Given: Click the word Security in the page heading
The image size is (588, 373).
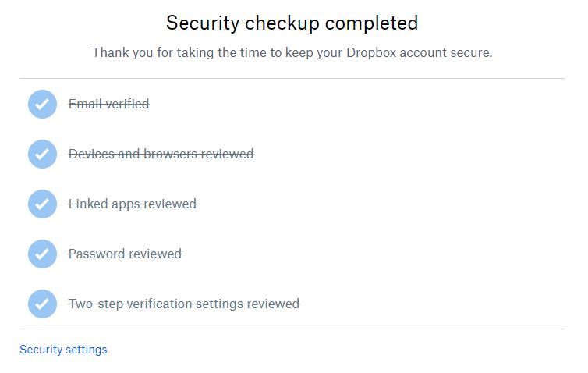Looking at the screenshot, I should 203,23.
